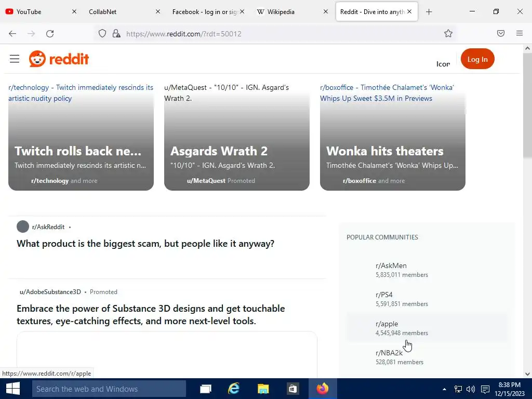Image resolution: width=532 pixels, height=399 pixels.
Task: Open File Explorer from taskbar
Action: [x=263, y=389]
